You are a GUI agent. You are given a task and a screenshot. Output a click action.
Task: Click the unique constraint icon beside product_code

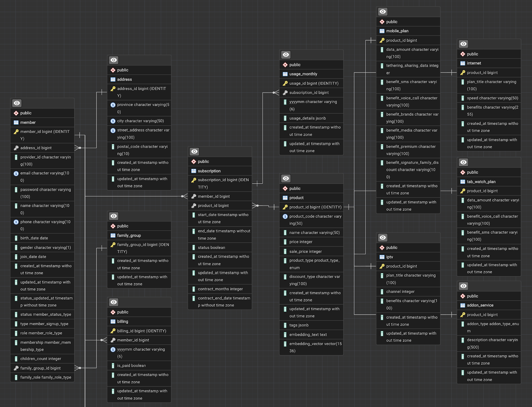(x=285, y=216)
